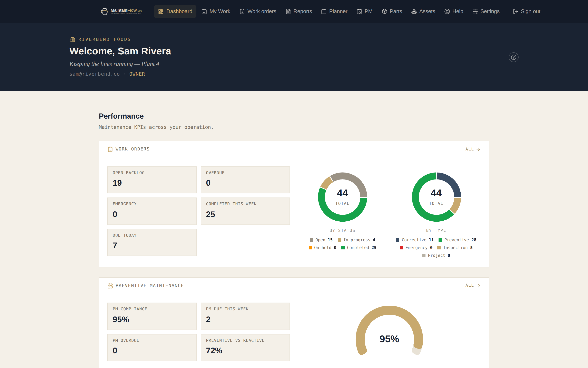
Task: Open the Emergency 0 card
Action: pyautogui.click(x=152, y=211)
